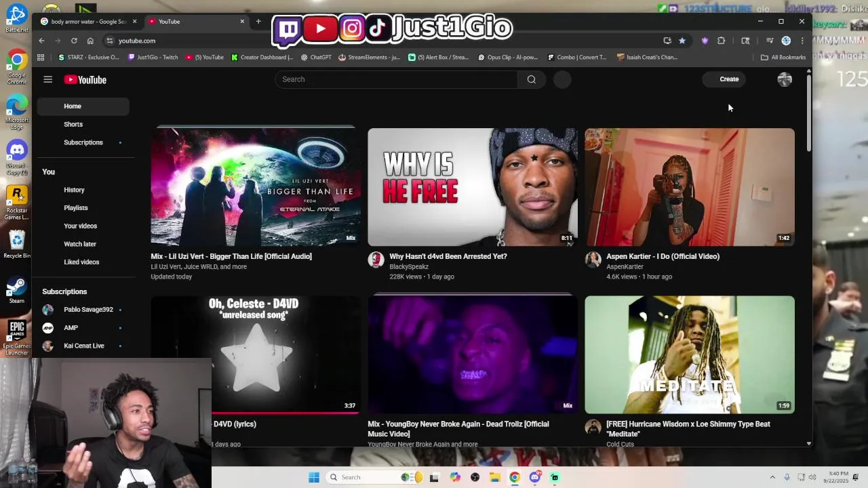Open StreamElements bookmark
This screenshot has width=868, height=488.
(370, 58)
